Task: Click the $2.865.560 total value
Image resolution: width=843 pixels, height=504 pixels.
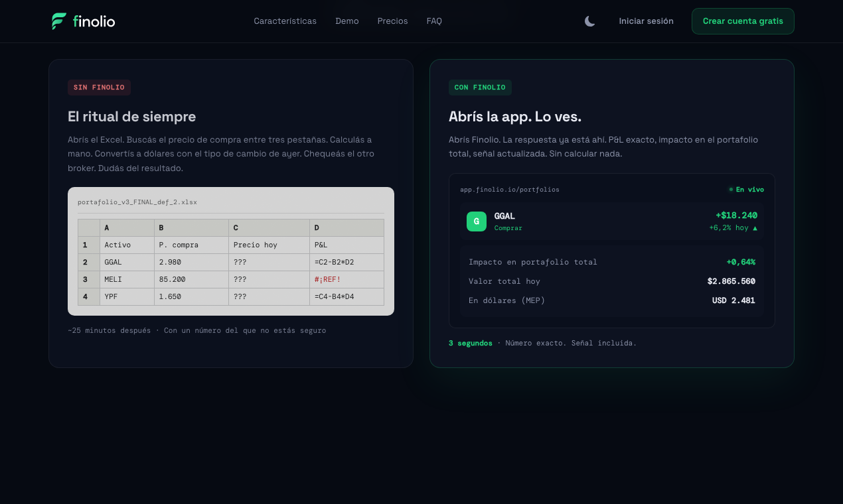Action: coord(731,281)
